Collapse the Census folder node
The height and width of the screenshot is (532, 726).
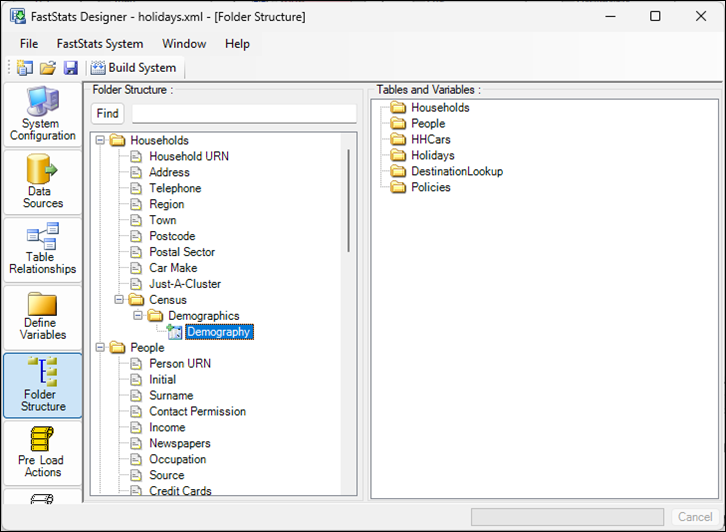[x=119, y=300]
